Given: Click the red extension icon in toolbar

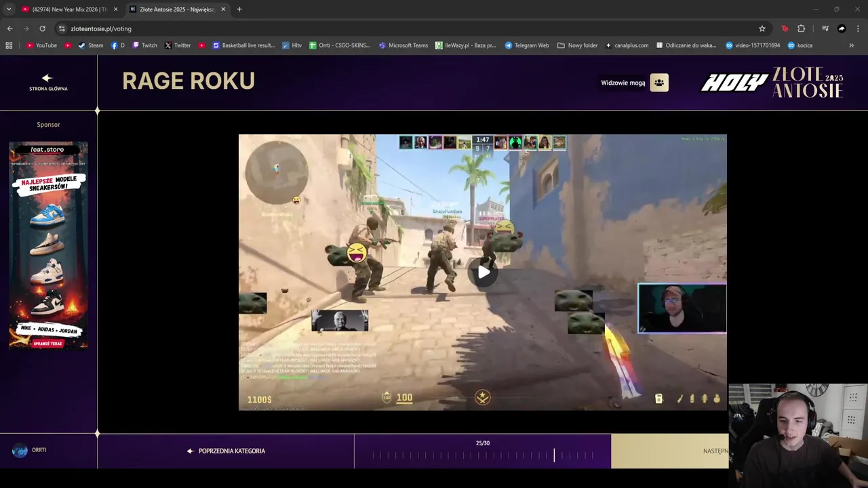Looking at the screenshot, I should (x=785, y=28).
